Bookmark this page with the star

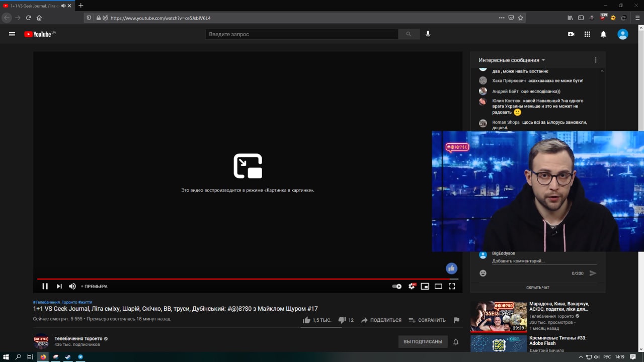click(x=521, y=18)
